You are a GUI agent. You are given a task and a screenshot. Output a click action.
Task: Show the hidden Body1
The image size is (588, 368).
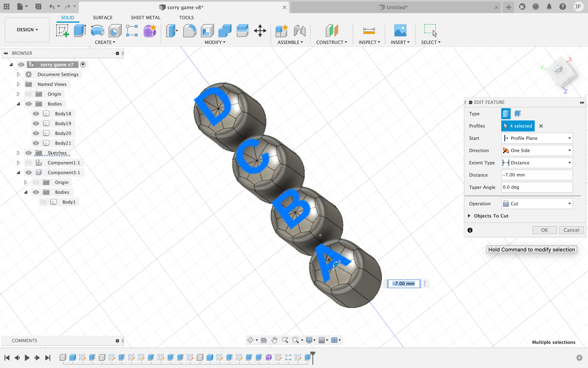tap(43, 202)
